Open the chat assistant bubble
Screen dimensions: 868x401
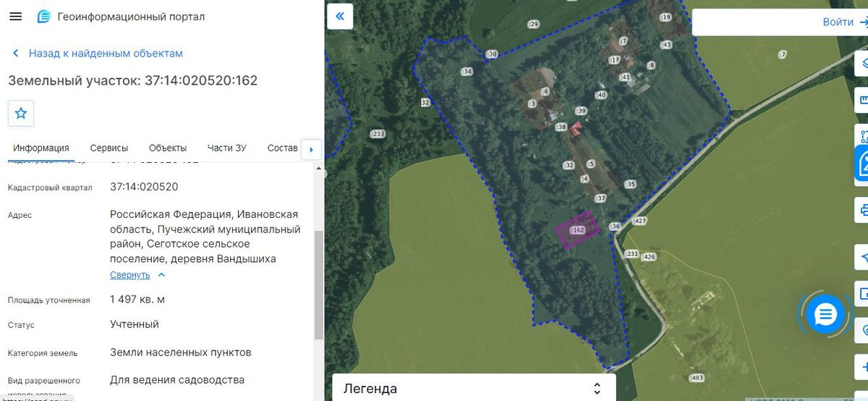tap(825, 314)
